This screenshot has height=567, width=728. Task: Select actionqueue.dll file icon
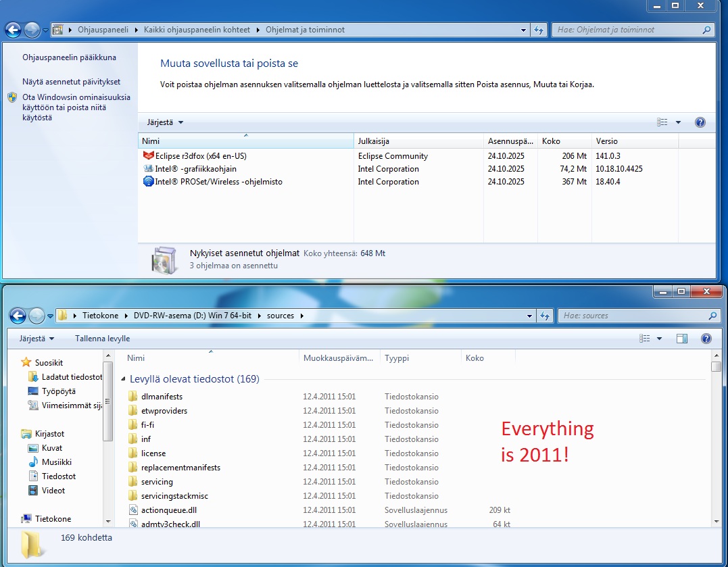pyautogui.click(x=133, y=510)
